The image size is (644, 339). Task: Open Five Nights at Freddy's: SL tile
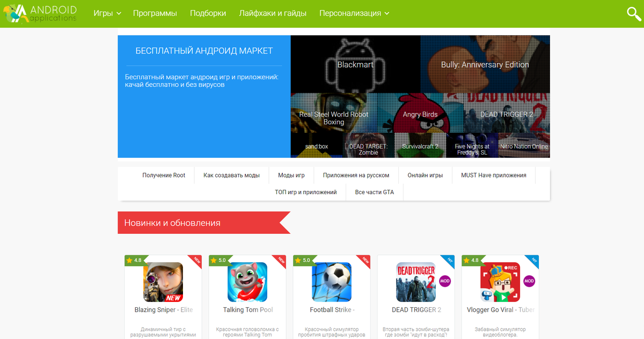tap(472, 146)
